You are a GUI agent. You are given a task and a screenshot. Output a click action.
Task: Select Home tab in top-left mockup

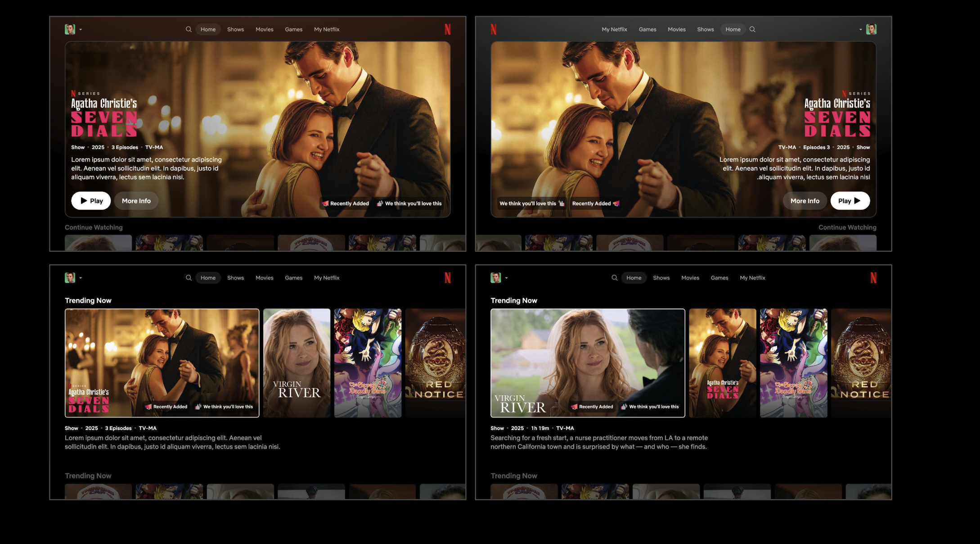tap(208, 29)
